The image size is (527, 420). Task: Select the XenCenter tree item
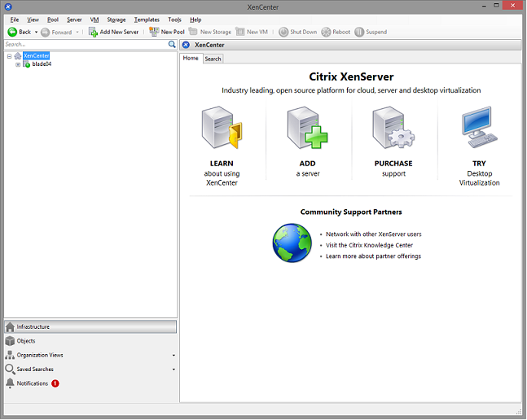(37, 55)
